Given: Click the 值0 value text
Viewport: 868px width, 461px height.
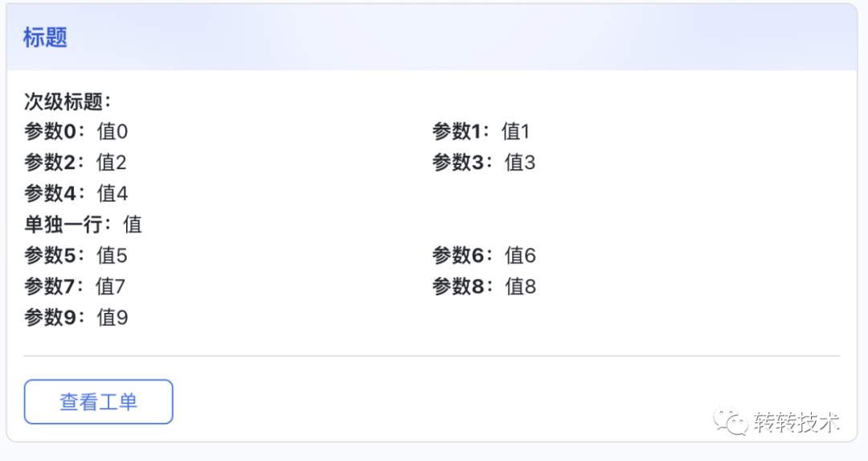Looking at the screenshot, I should pos(113,132).
